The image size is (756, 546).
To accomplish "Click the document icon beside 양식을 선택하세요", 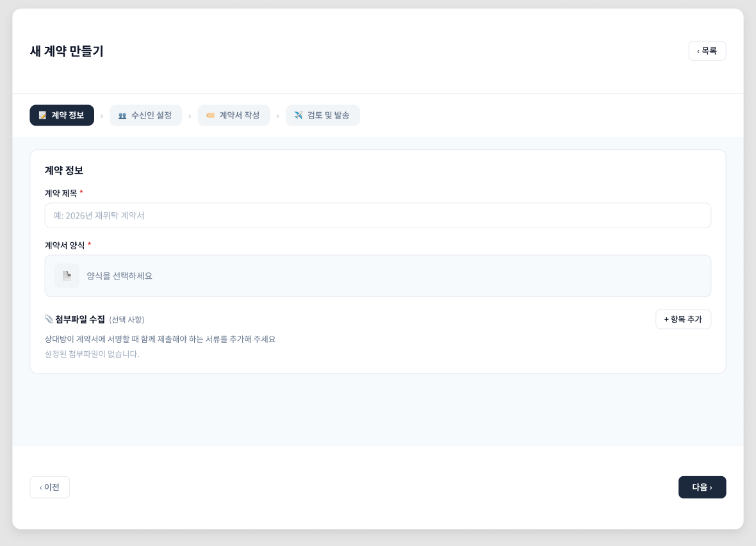I will click(67, 276).
